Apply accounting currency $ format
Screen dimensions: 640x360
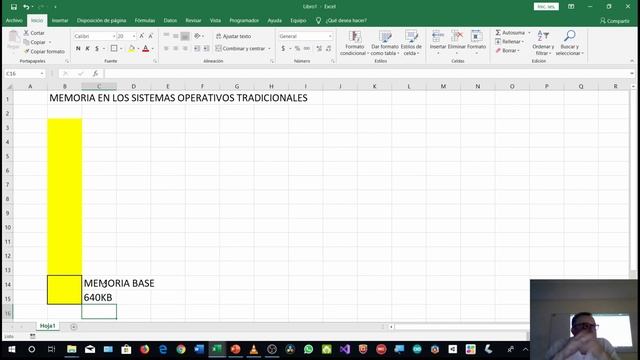point(283,49)
